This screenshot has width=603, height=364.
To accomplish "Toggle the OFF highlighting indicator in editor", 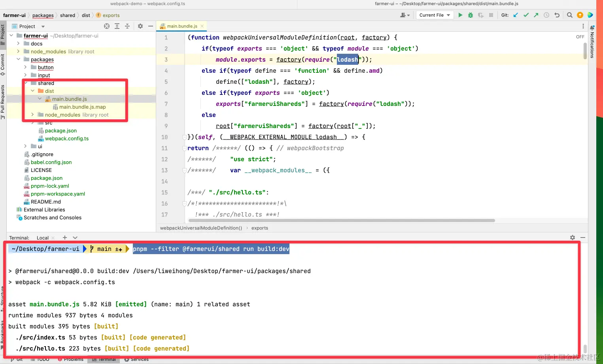I will point(580,37).
